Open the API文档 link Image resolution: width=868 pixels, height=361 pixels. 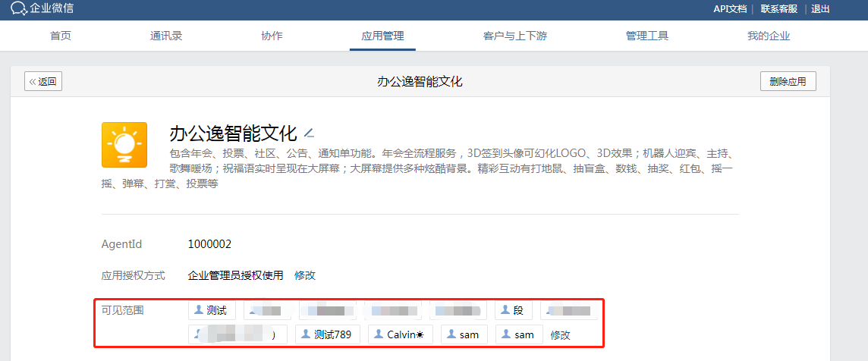pyautogui.click(x=730, y=9)
